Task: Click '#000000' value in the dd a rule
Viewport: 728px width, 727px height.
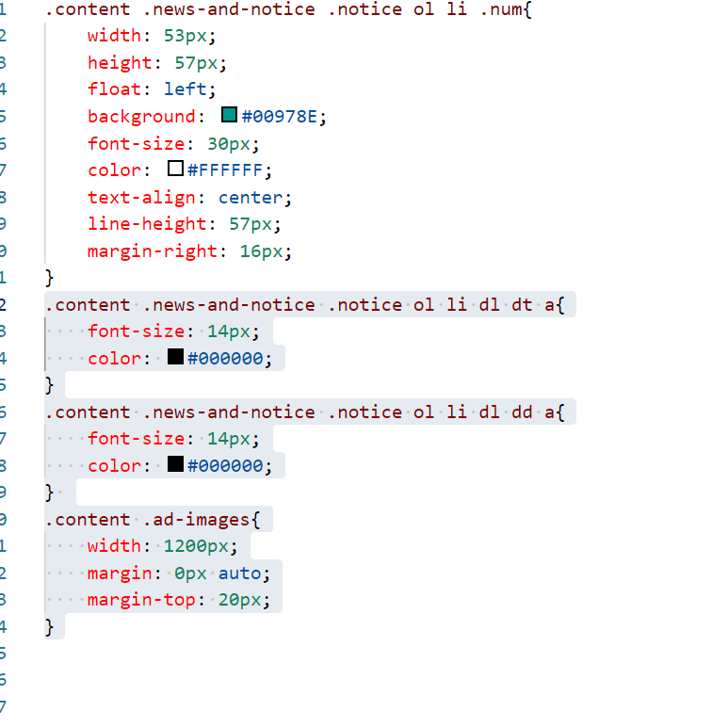Action: coord(225,465)
